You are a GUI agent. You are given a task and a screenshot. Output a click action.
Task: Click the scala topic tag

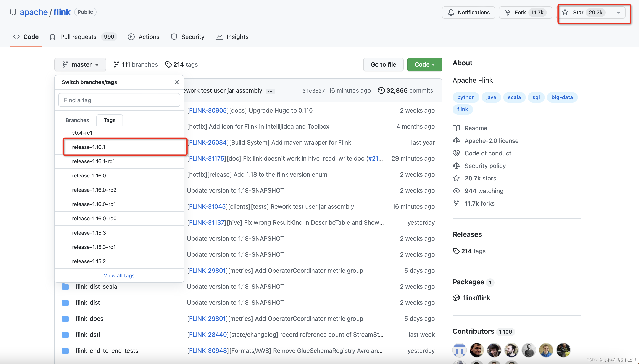(x=514, y=97)
